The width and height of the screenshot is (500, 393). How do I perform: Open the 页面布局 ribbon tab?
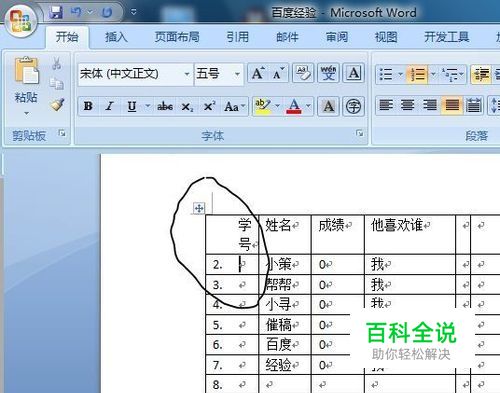point(177,37)
